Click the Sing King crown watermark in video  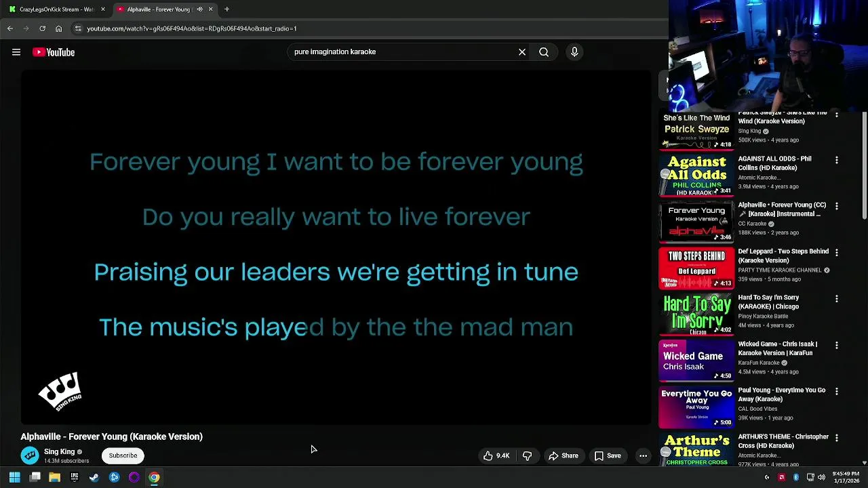60,391
